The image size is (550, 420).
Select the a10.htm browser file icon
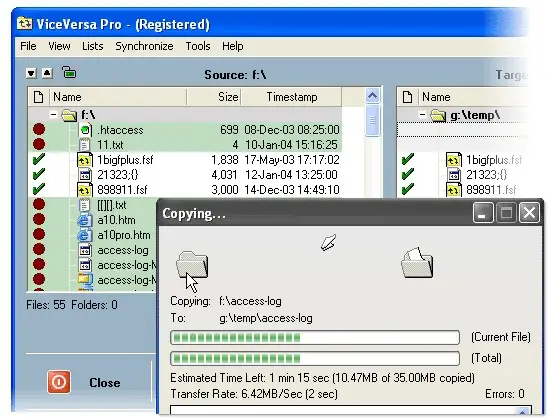pos(85,220)
